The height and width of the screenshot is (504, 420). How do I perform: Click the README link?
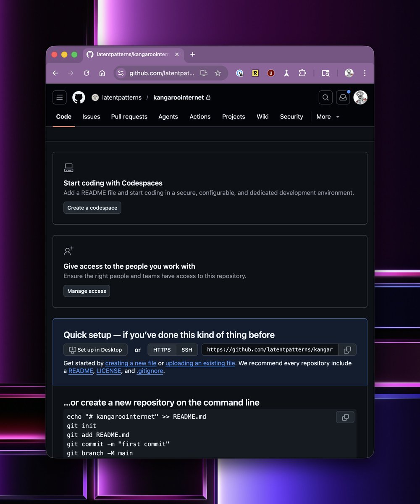click(81, 371)
